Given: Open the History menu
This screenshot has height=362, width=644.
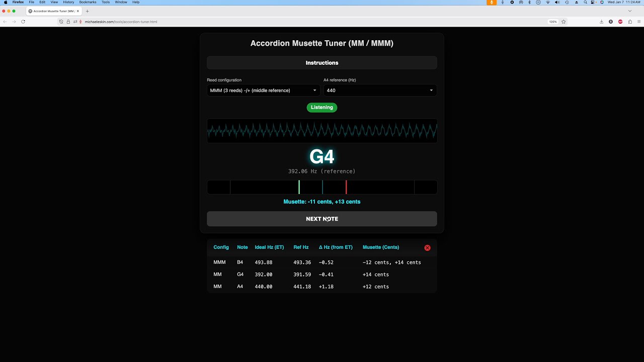Looking at the screenshot, I should (68, 2).
